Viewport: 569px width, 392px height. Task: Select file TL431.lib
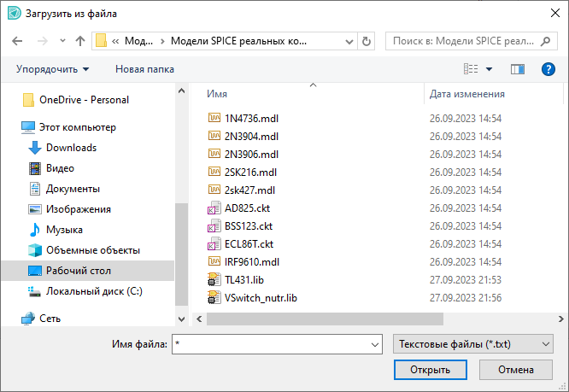click(x=243, y=280)
